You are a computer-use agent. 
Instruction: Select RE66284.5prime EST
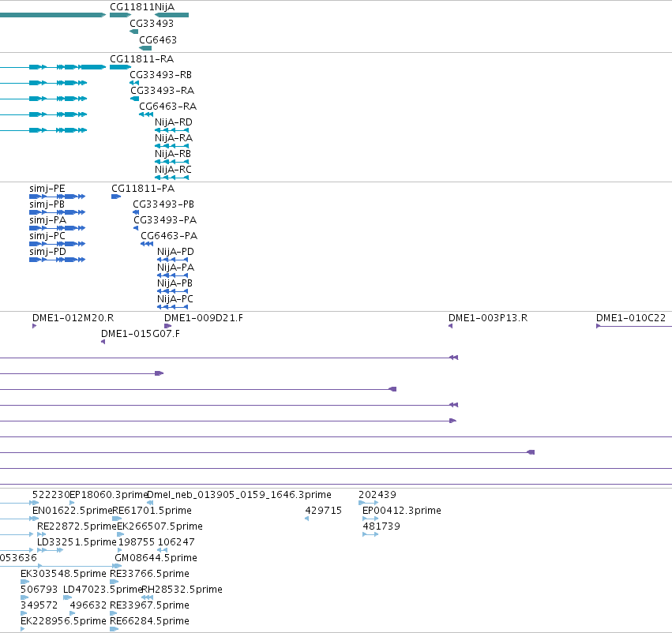149,621
